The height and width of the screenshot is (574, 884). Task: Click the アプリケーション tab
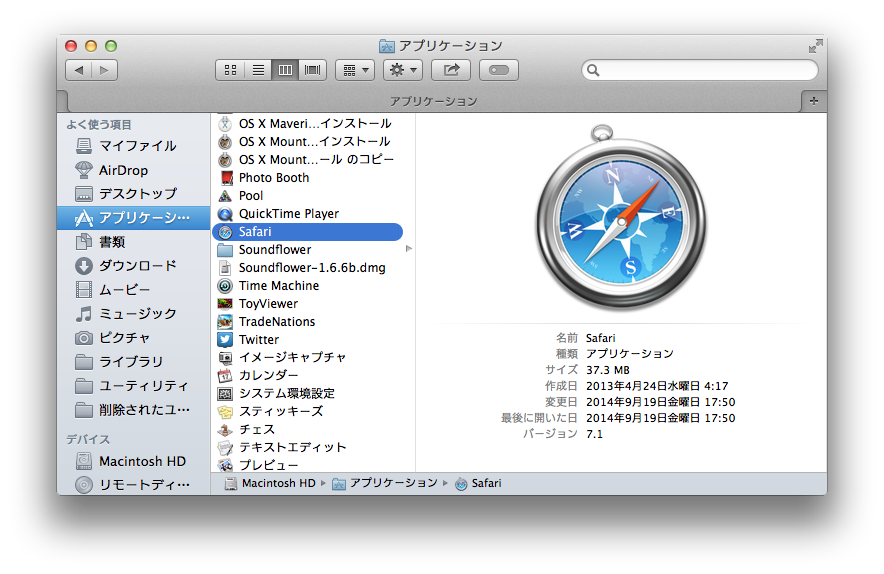point(433,101)
